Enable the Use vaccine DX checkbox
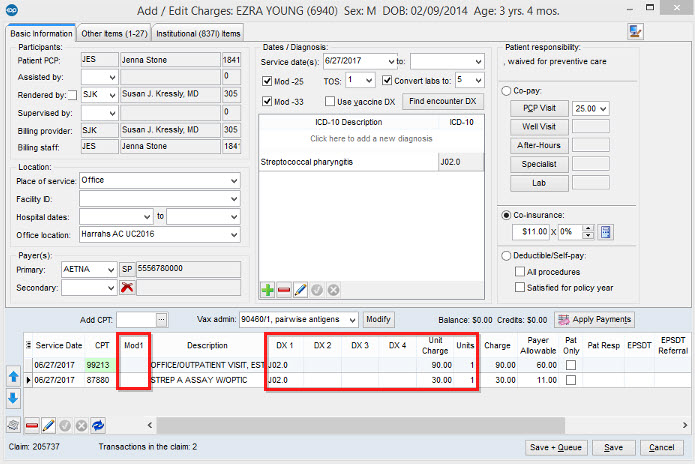This screenshot has height=464, width=695. [x=330, y=101]
